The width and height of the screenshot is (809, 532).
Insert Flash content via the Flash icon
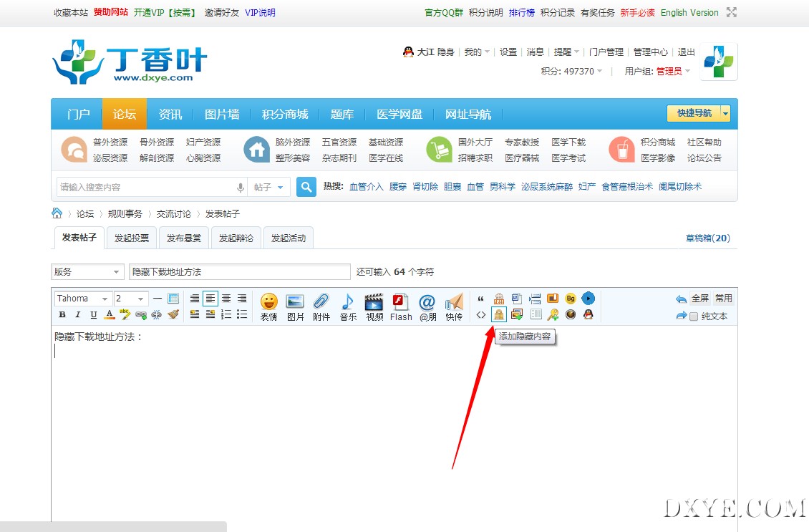tap(400, 306)
